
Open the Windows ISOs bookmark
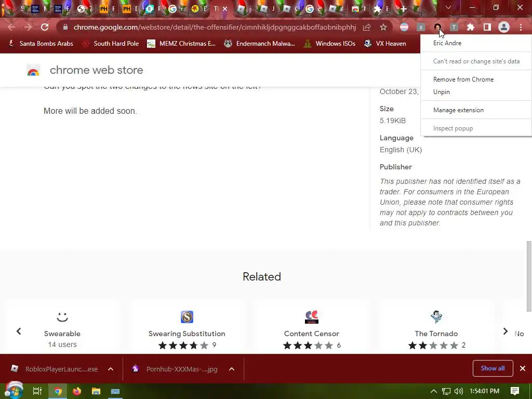pos(330,44)
